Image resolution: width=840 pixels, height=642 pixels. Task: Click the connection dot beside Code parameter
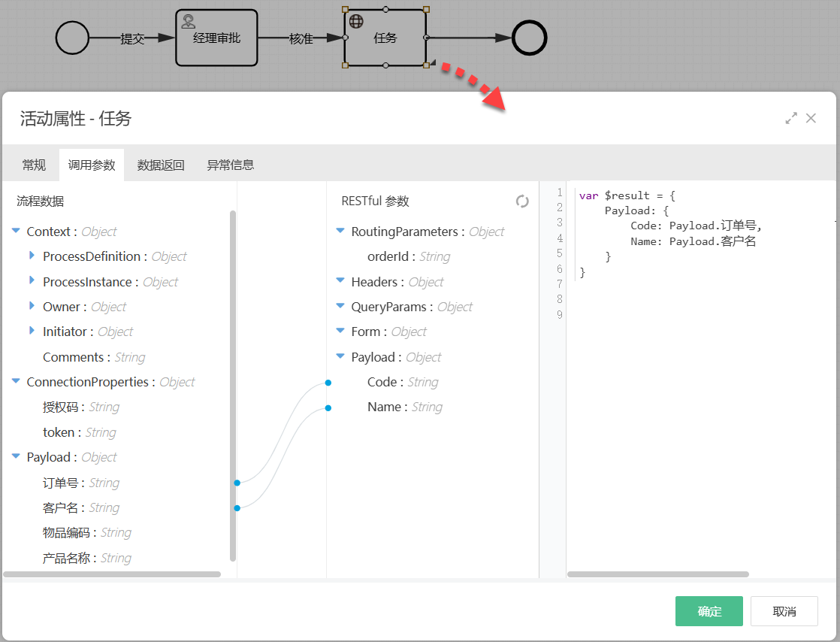(x=328, y=383)
